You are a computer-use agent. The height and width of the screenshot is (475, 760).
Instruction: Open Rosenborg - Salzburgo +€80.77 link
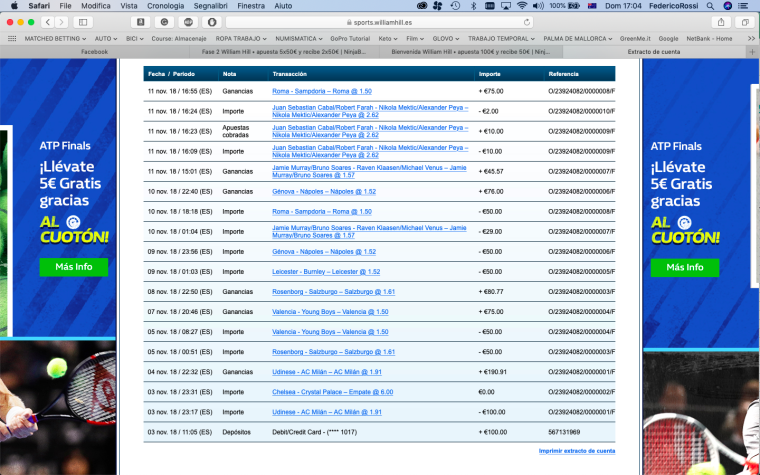tap(333, 292)
